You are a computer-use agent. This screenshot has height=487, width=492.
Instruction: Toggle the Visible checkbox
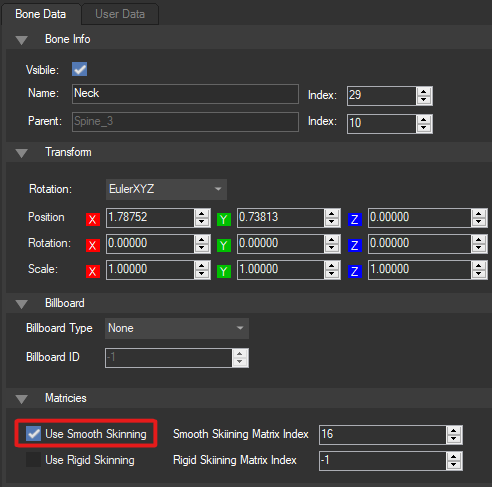(x=79, y=69)
